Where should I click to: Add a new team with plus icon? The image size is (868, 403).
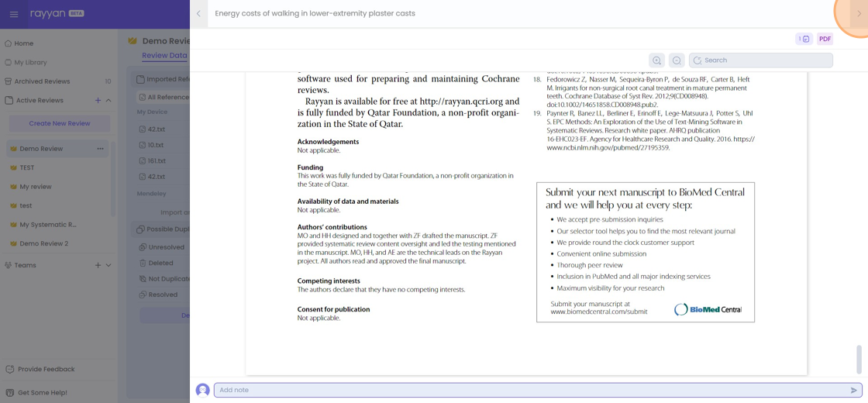click(98, 265)
